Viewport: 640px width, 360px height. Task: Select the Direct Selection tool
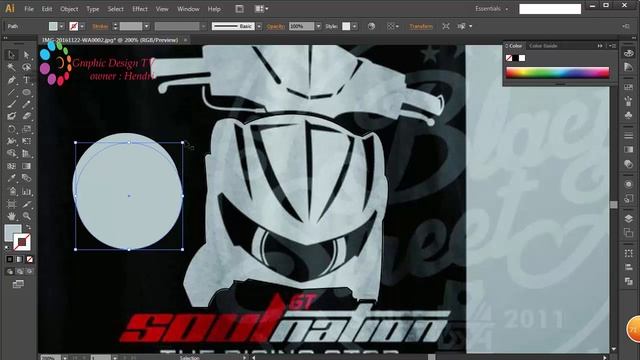click(27, 55)
